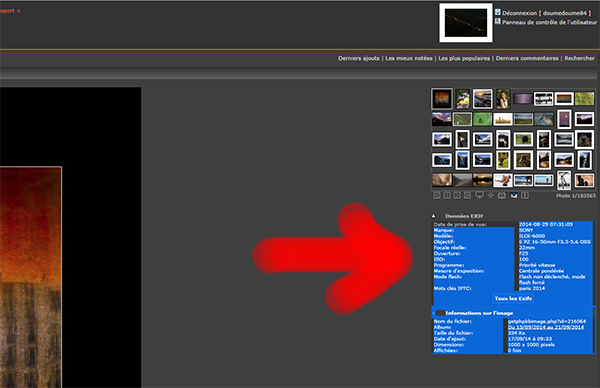This screenshot has height=388, width=600.
Task: Open Panneau de contrôle de l'utilisateur
Action: coord(549,22)
